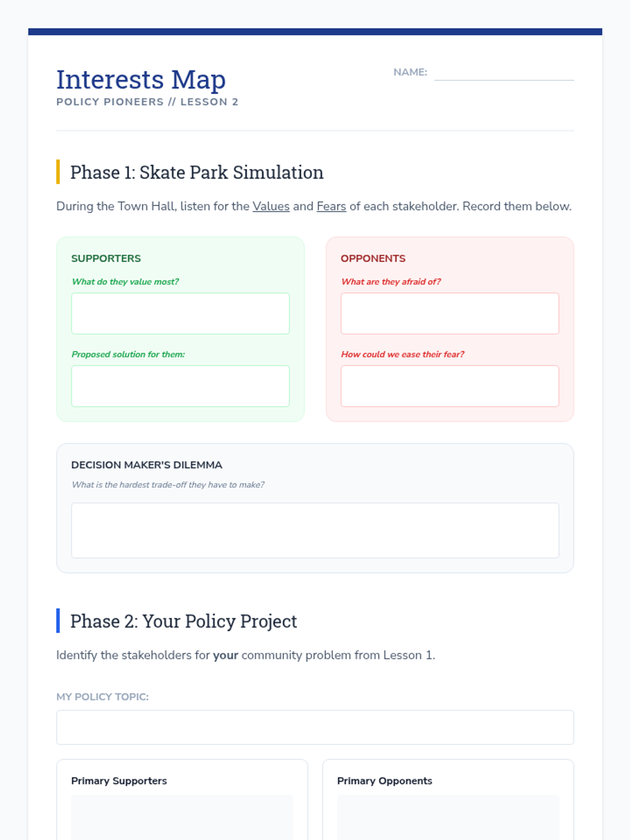
Task: Click the SUPPORTERS card heading
Action: coord(106,258)
